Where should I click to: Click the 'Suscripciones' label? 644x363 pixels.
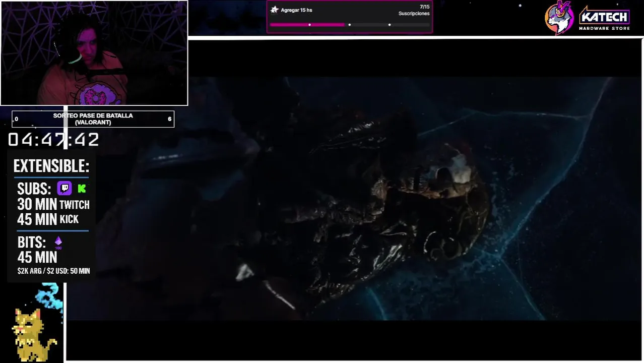[414, 14]
